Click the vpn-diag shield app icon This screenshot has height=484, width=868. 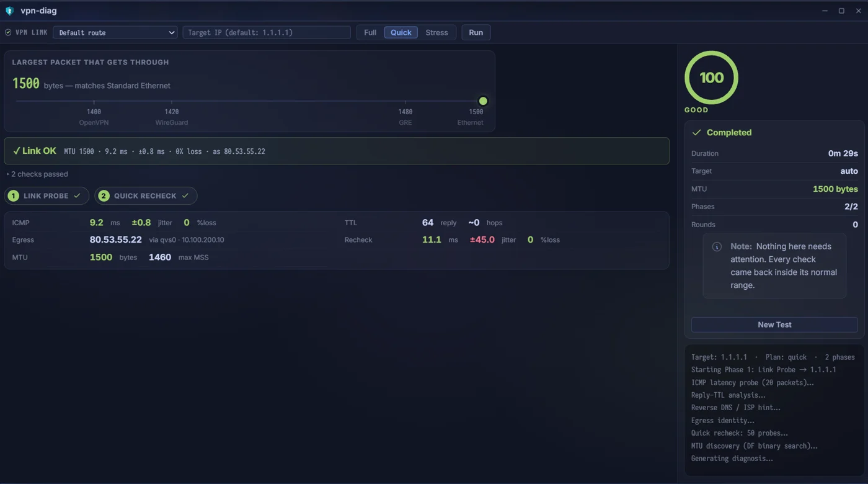(x=9, y=11)
